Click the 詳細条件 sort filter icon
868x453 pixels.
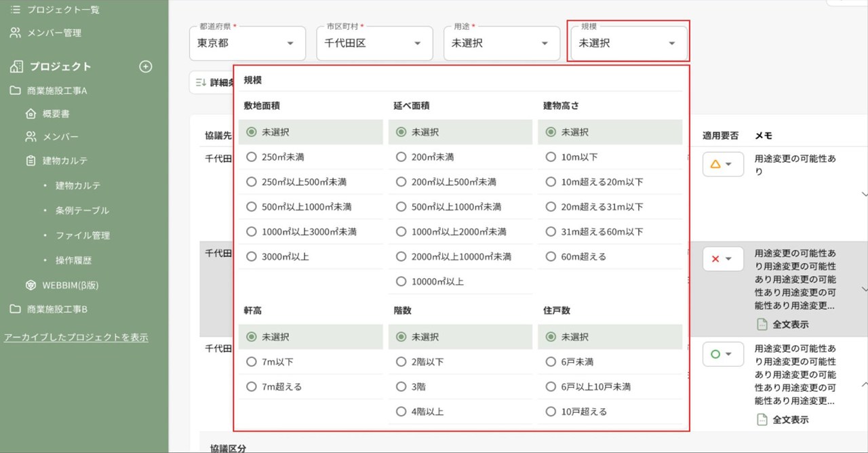[x=200, y=82]
